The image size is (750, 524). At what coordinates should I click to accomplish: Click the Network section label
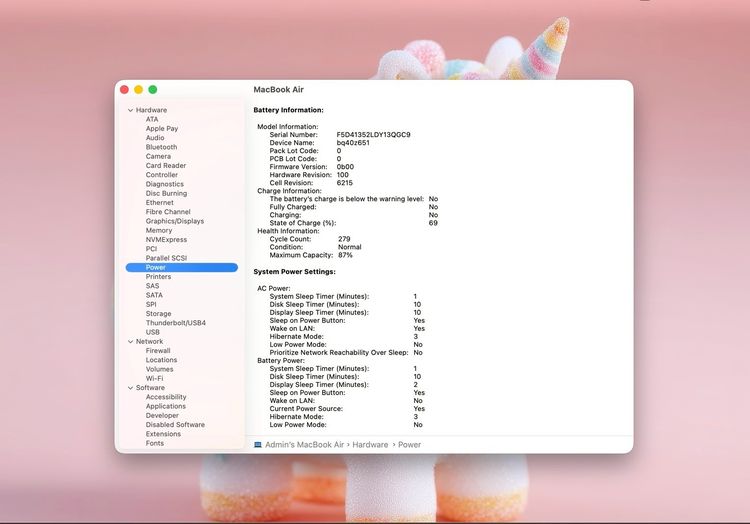coord(149,341)
